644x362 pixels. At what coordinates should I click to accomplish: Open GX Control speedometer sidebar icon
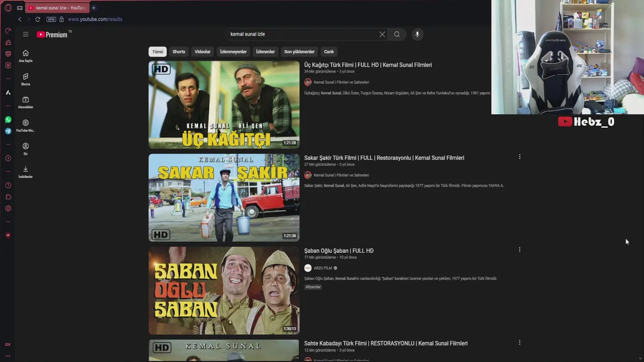[8, 31]
